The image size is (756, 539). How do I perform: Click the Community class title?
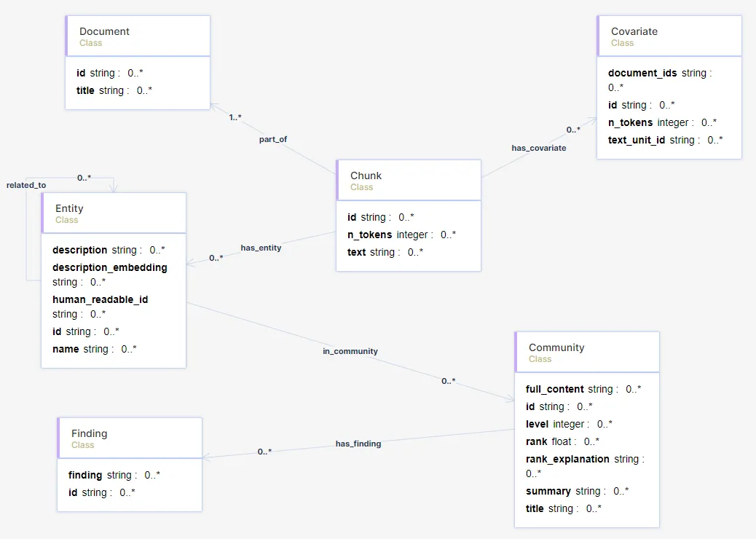[556, 347]
